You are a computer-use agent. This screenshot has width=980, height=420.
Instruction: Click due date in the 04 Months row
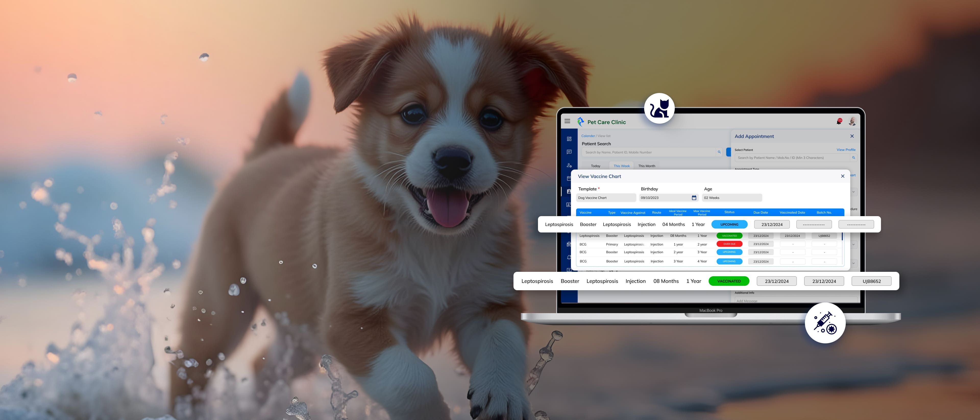tap(772, 224)
